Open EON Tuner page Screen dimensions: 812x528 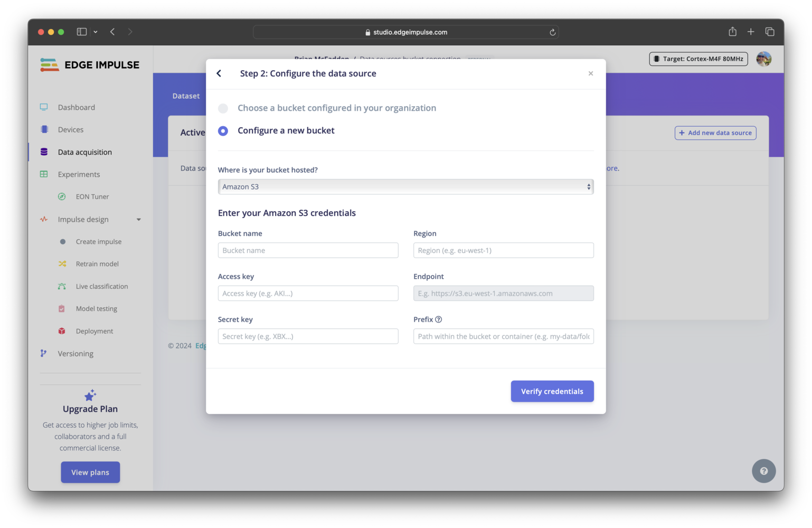[92, 196]
